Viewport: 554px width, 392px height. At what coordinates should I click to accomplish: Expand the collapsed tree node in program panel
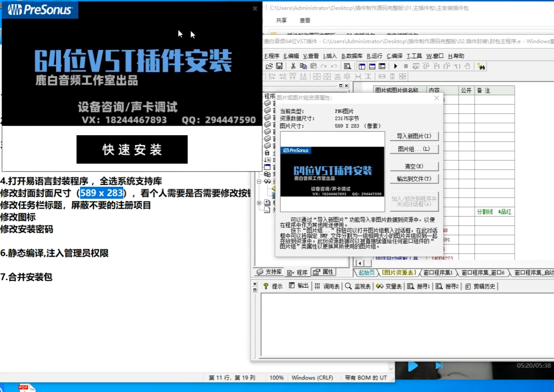point(259,202)
